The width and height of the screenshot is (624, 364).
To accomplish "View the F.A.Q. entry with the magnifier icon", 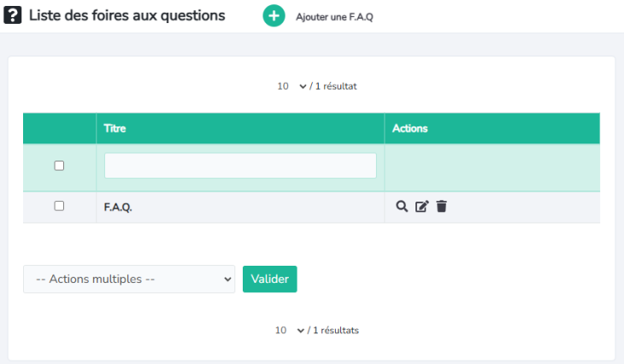I will pos(402,206).
